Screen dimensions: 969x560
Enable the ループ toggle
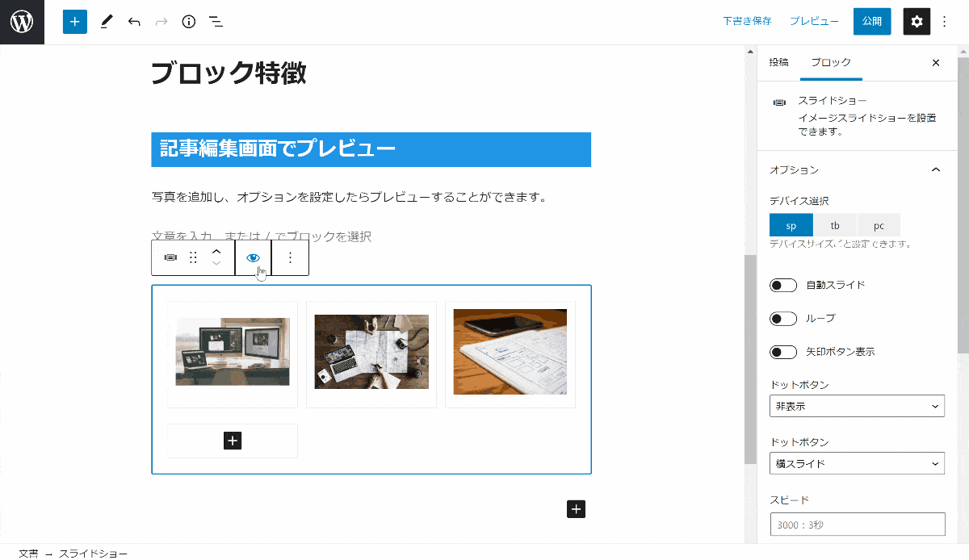coord(783,319)
